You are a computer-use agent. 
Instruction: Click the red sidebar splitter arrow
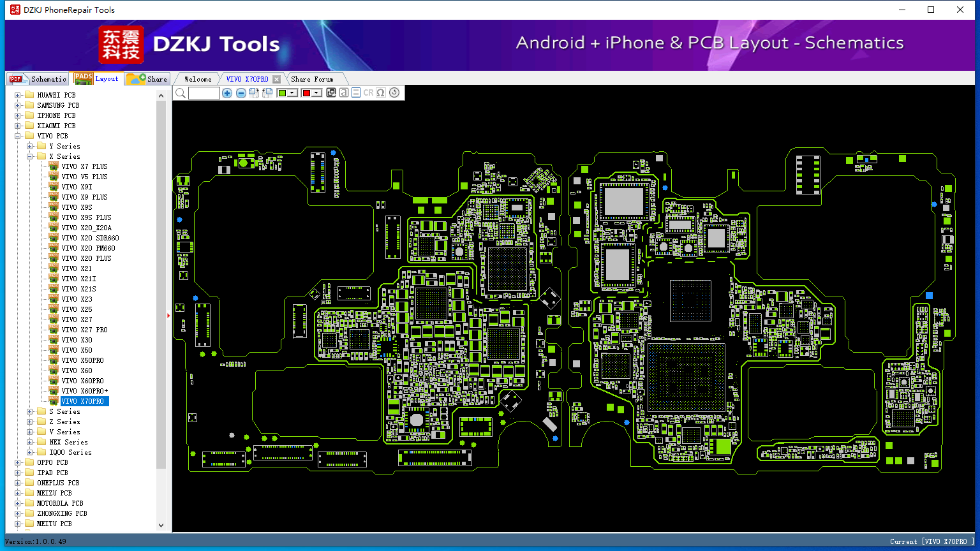point(168,315)
